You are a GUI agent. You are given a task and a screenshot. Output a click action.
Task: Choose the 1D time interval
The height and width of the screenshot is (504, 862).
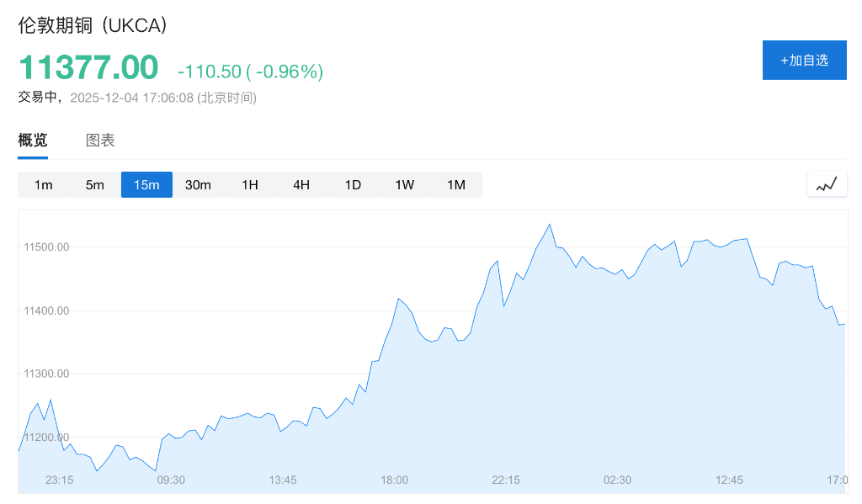click(x=353, y=185)
